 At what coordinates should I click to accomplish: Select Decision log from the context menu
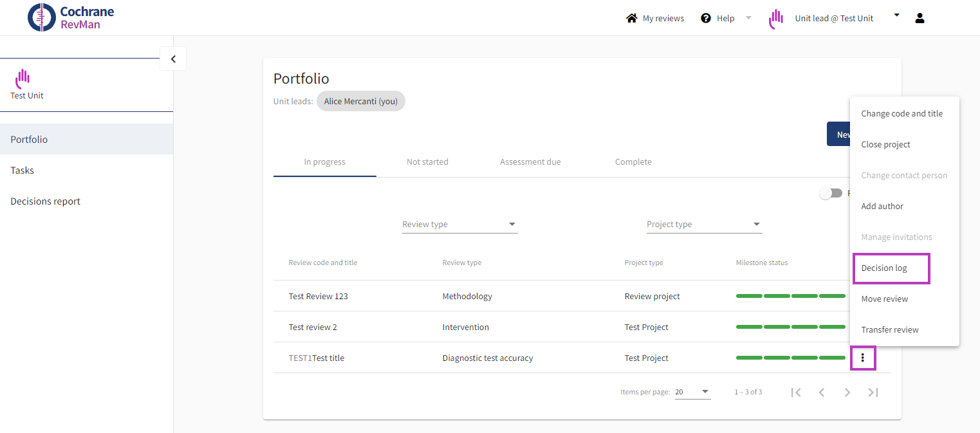pyautogui.click(x=884, y=268)
